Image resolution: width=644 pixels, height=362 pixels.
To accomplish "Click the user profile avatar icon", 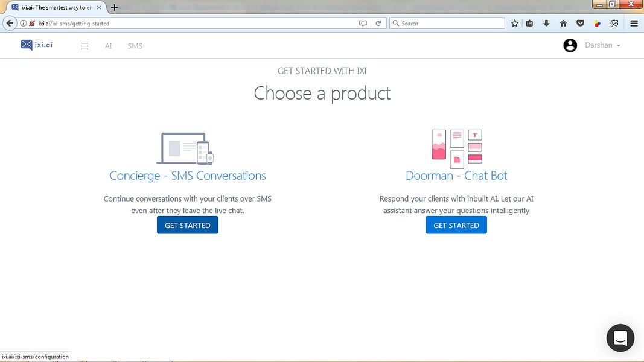I will tap(570, 46).
